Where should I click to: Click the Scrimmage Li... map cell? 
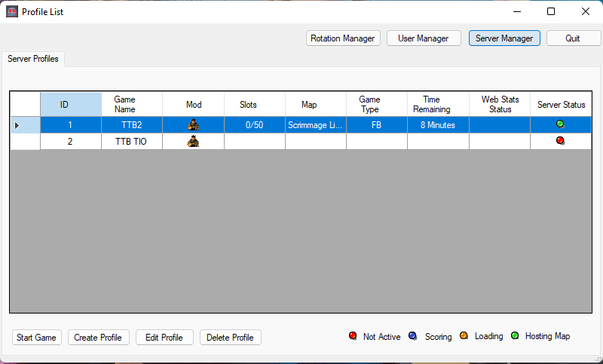click(316, 125)
